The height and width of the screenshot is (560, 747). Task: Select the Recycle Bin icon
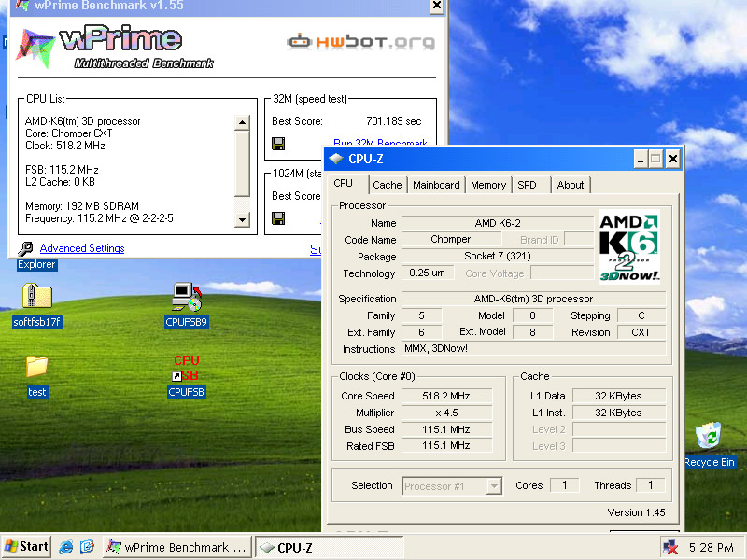(x=709, y=435)
